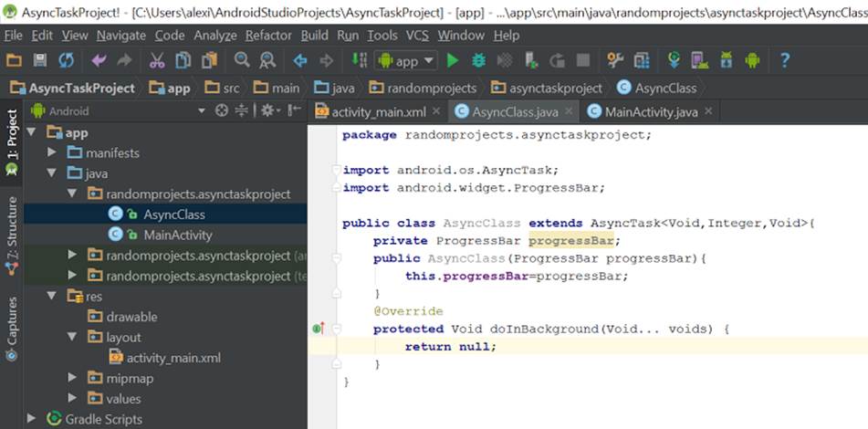Click the Debug app bug icon
Screen dimensions: 868x429
(x=478, y=60)
